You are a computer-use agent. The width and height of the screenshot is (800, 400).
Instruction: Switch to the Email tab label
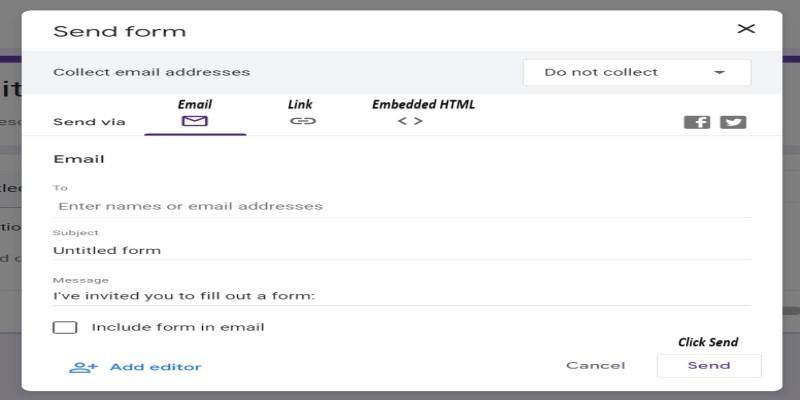[195, 104]
